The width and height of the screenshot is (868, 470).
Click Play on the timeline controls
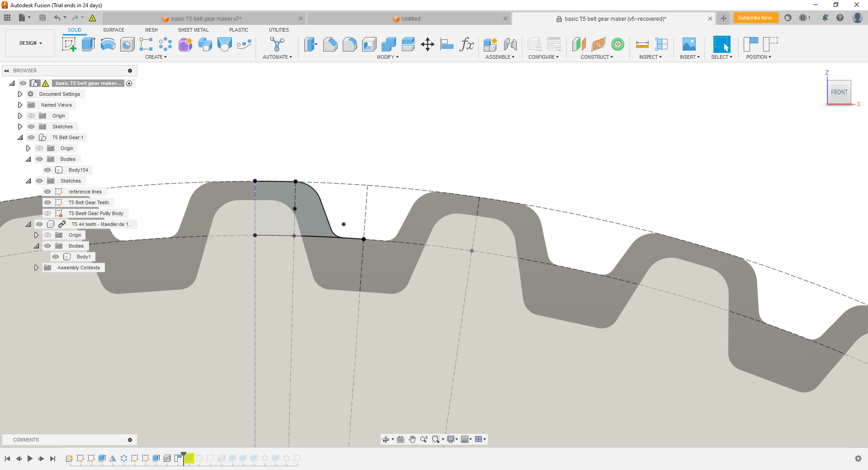[x=30, y=459]
